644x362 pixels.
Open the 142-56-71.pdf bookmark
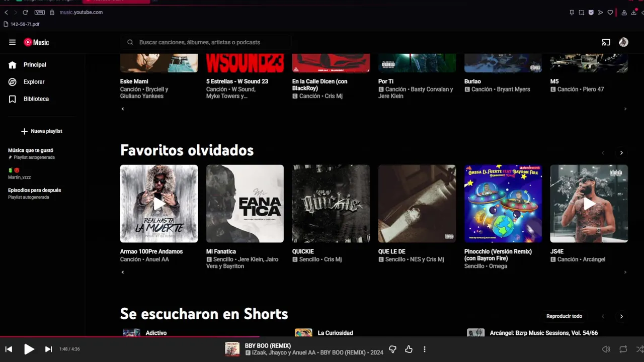[x=22, y=24]
